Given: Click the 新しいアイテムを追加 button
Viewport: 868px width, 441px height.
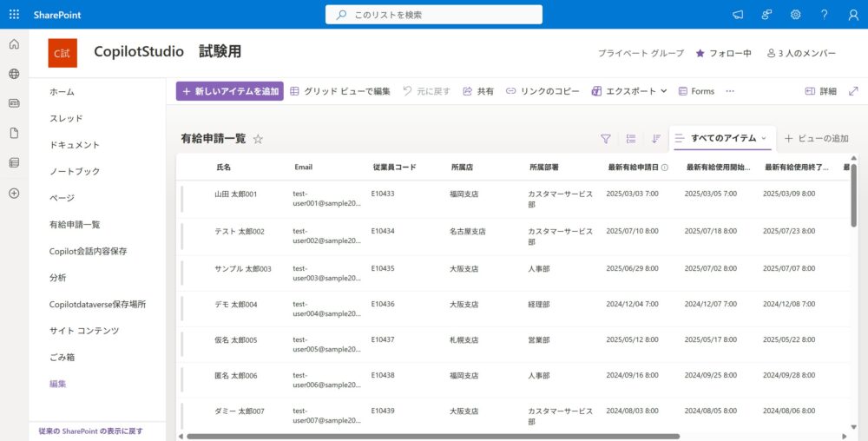Looking at the screenshot, I should [230, 91].
